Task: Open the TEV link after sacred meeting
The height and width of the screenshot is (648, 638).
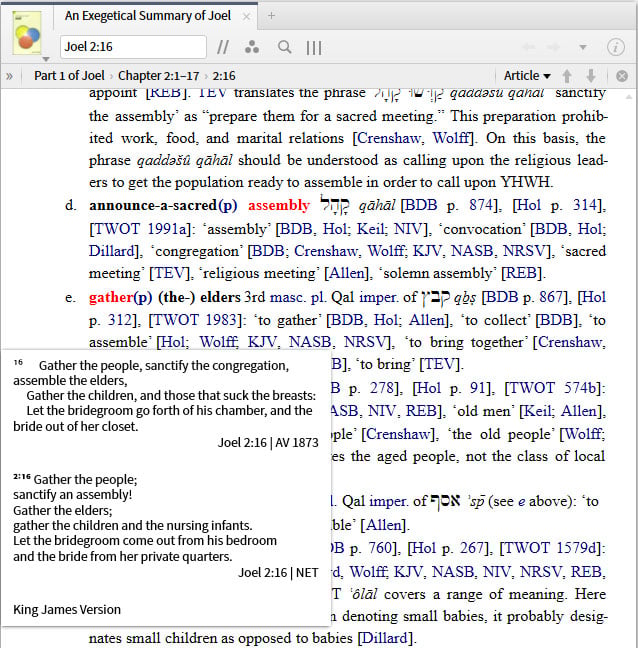Action: (x=169, y=273)
